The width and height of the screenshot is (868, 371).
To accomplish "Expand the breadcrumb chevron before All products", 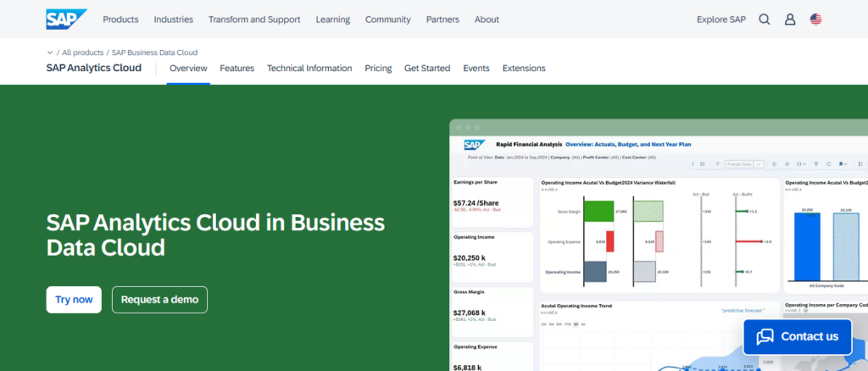I will (x=50, y=53).
